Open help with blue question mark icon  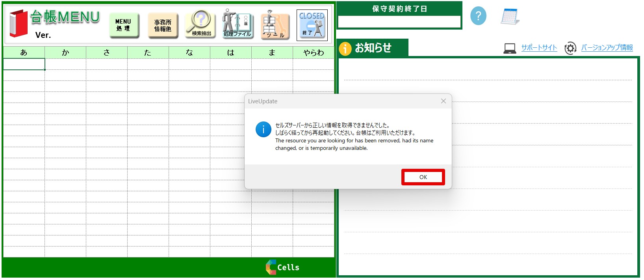[x=478, y=16]
